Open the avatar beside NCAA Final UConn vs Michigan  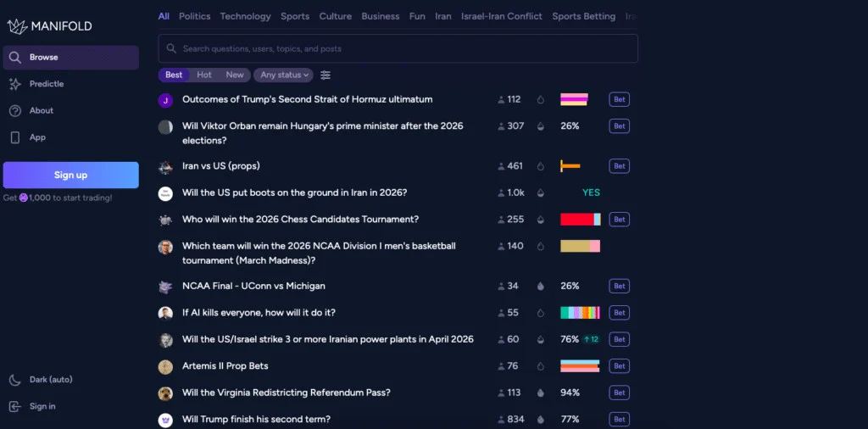[x=165, y=287]
